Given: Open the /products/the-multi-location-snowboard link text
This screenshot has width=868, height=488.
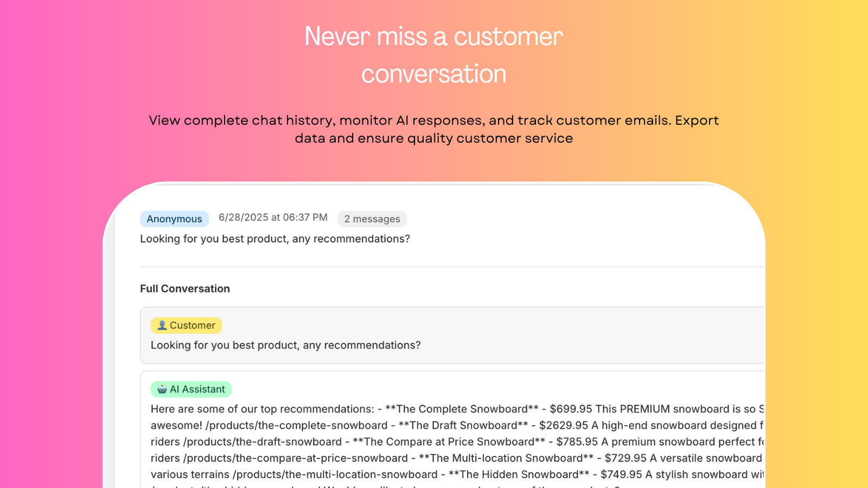Looking at the screenshot, I should [335, 474].
